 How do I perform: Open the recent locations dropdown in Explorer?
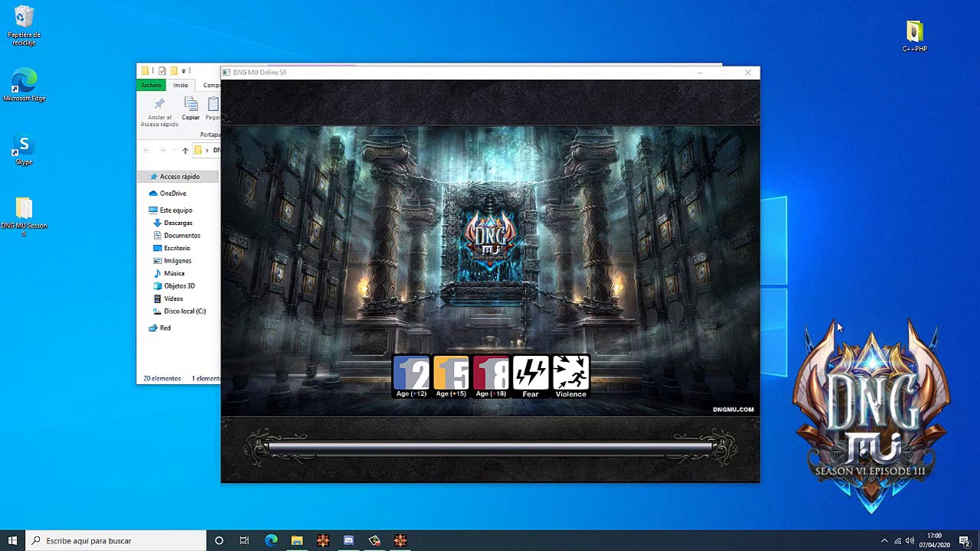[x=173, y=151]
